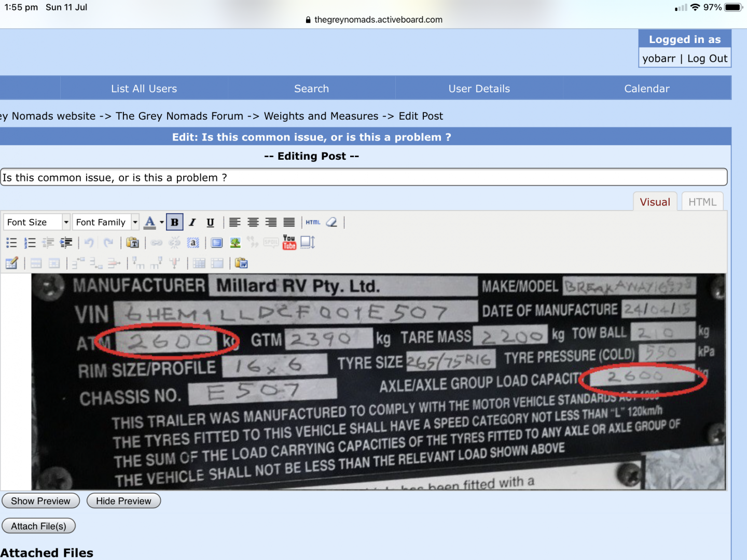Delete the table row
The image size is (747, 560).
[114, 263]
